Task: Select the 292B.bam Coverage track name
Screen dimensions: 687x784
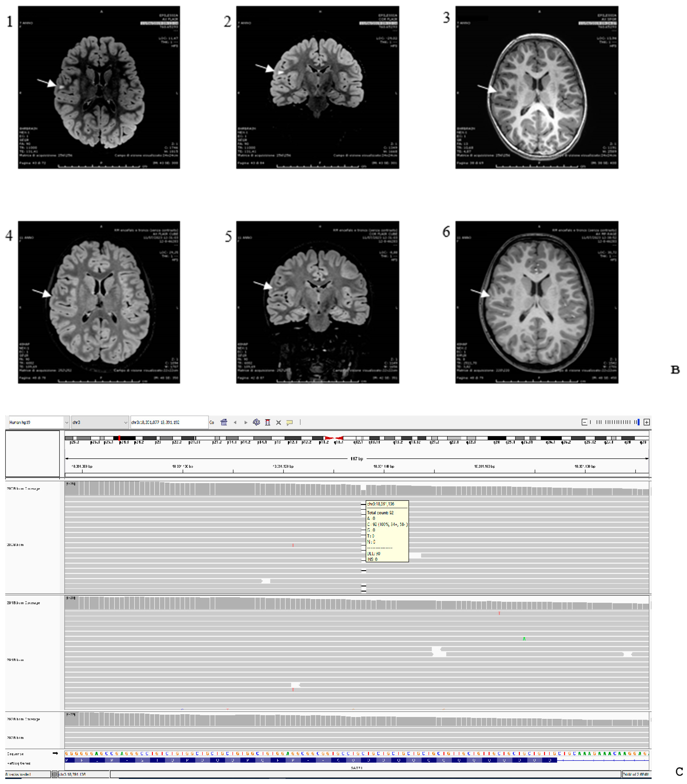Action: (x=23, y=719)
